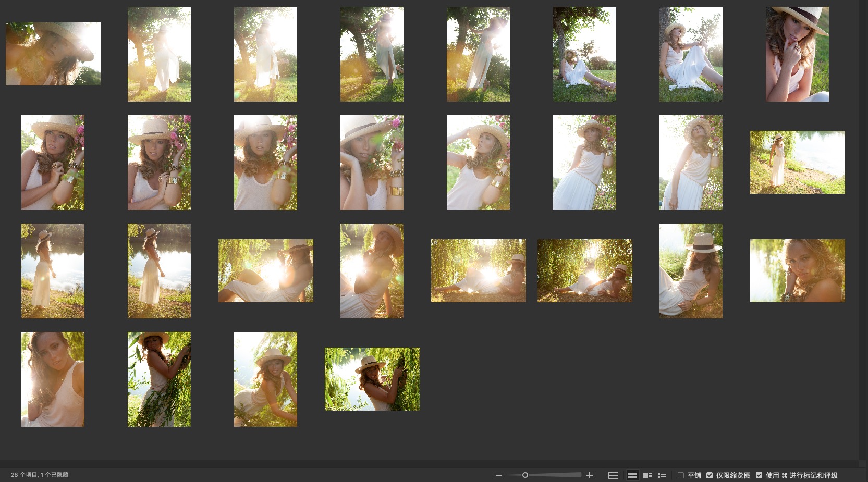Enable the 平铺 checkbox
This screenshot has width=868, height=482.
point(681,475)
